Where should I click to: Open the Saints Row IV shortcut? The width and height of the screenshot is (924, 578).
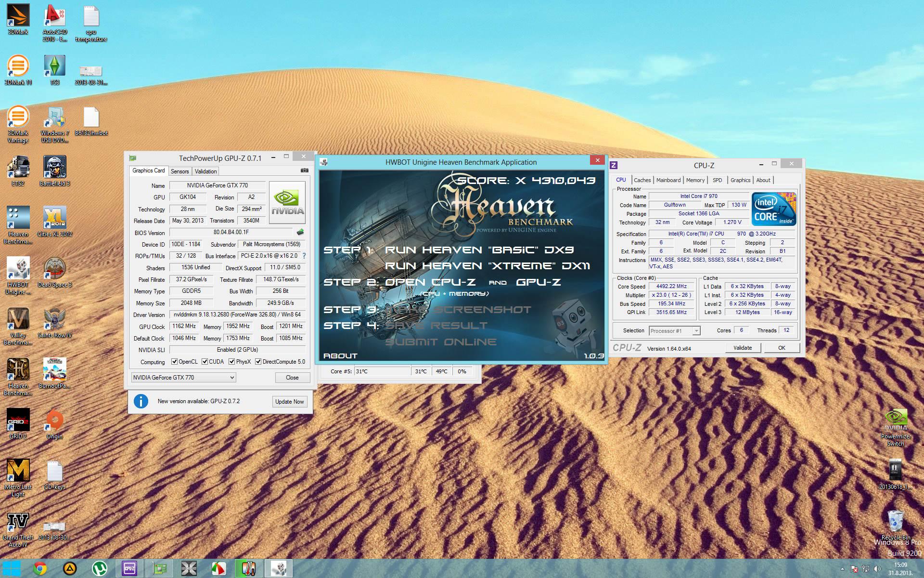(x=55, y=323)
